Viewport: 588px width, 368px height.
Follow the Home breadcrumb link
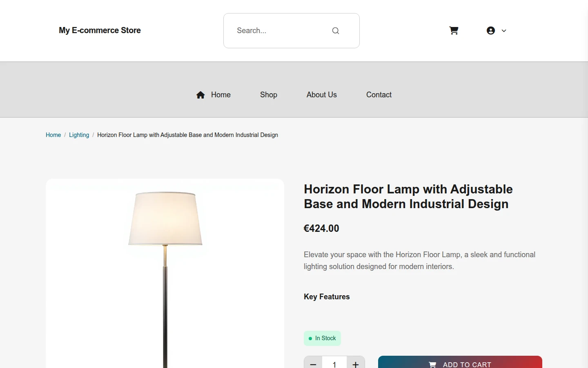(53, 135)
